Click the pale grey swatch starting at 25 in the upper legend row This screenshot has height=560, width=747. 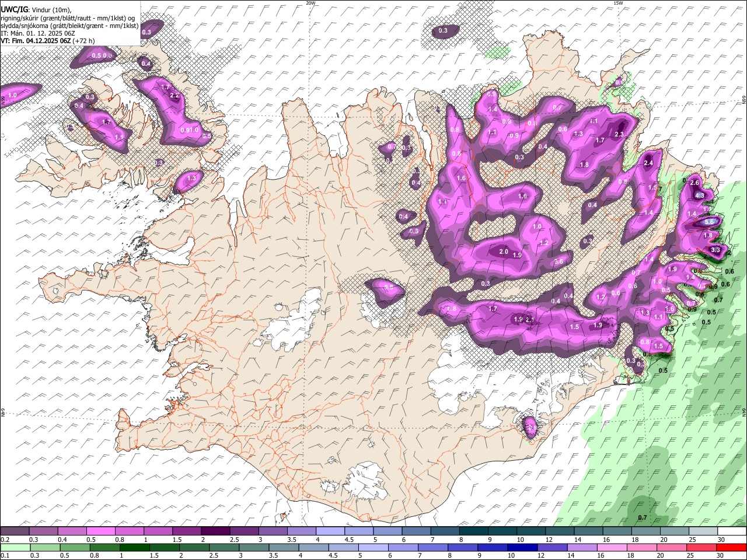[703, 531]
